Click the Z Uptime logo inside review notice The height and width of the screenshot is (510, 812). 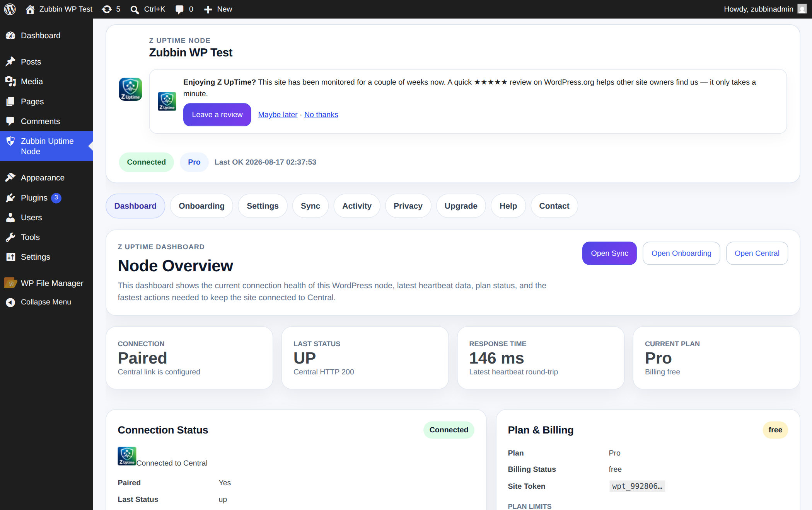click(x=167, y=101)
